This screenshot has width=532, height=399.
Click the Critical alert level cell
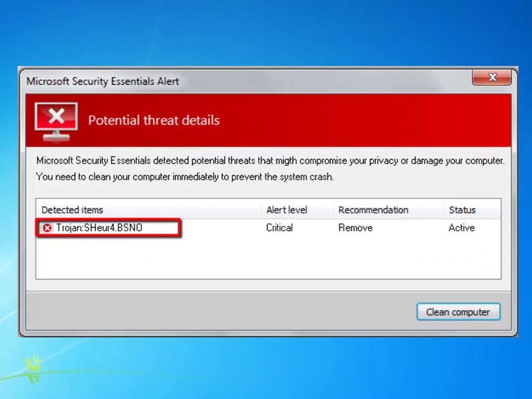279,228
